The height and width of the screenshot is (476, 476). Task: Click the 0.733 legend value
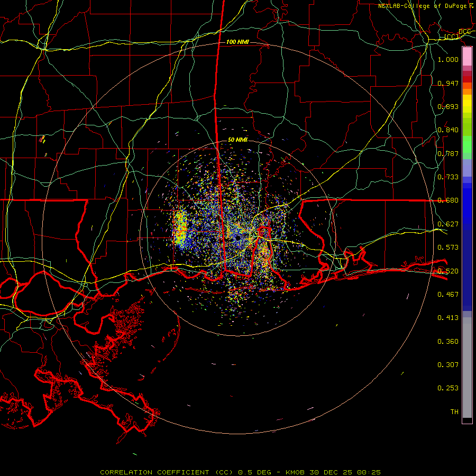pos(448,177)
